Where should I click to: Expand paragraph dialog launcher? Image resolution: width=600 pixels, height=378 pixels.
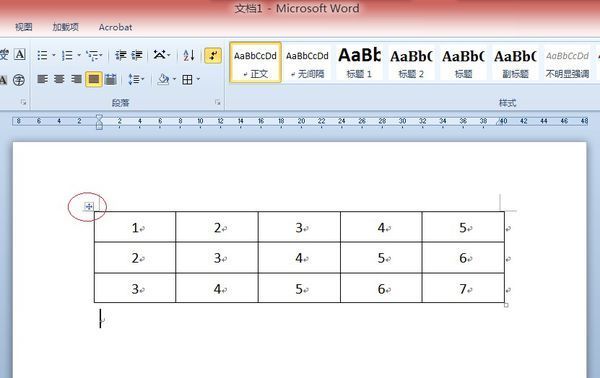(x=217, y=102)
